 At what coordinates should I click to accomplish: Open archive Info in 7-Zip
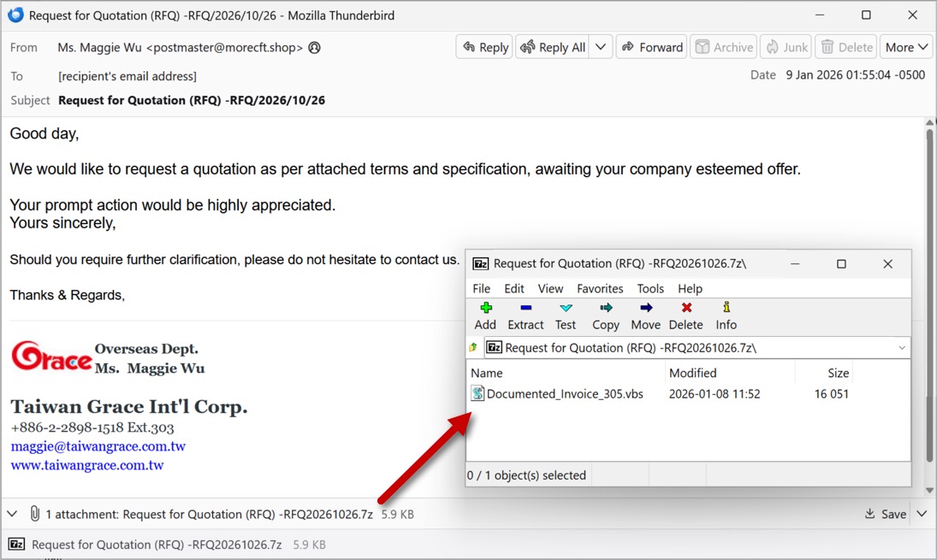726,309
